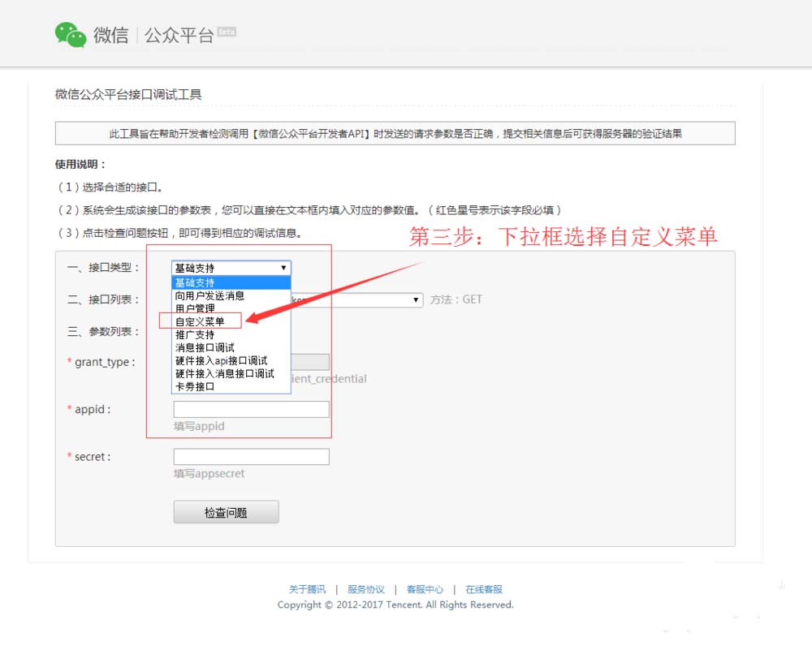
Task: Open the 客服中心 link
Action: [425, 589]
